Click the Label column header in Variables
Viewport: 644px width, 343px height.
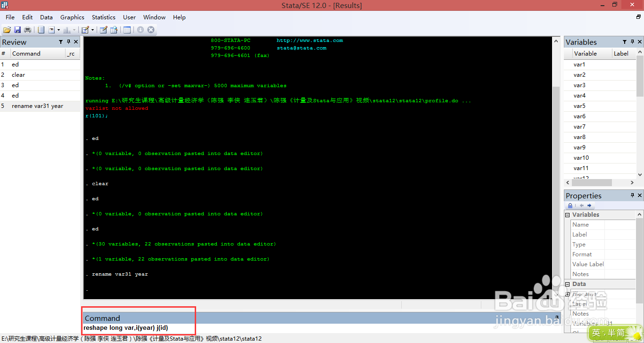624,54
